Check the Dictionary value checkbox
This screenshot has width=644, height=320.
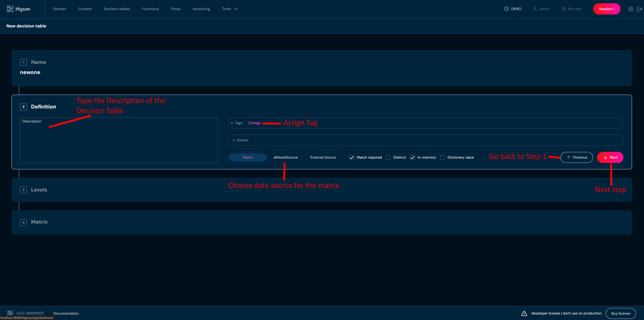[443, 157]
